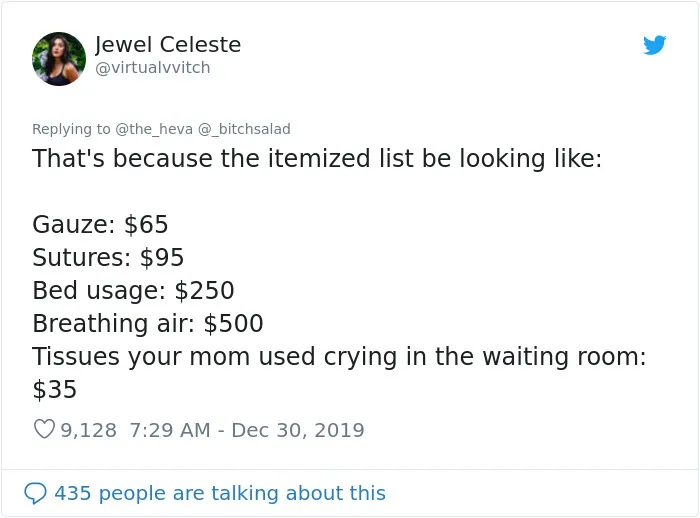Click the display name Jewel Celeste
The image size is (700, 518).
click(168, 44)
